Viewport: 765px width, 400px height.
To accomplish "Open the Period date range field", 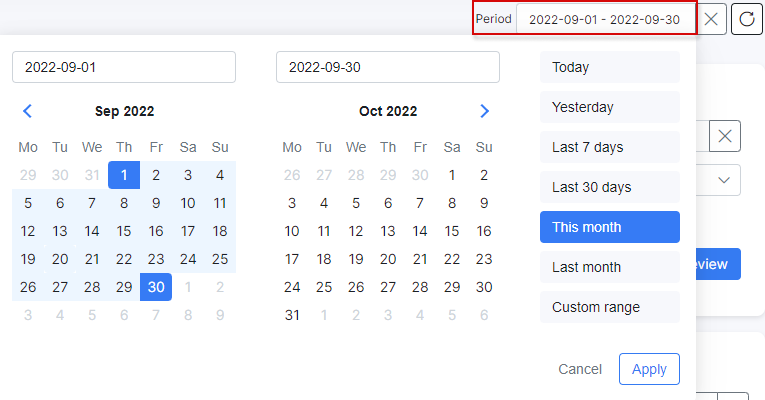I will [x=604, y=19].
